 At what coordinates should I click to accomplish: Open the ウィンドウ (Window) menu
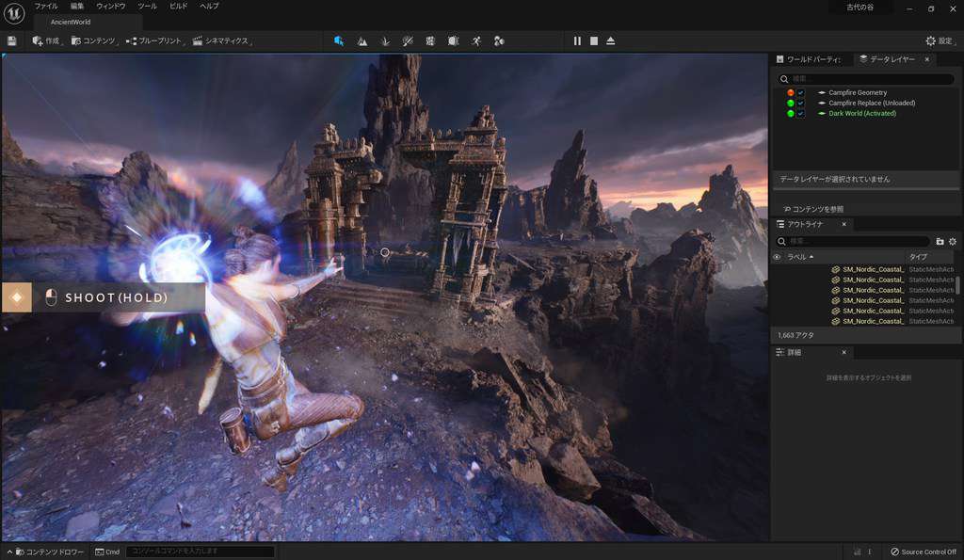[x=111, y=7]
